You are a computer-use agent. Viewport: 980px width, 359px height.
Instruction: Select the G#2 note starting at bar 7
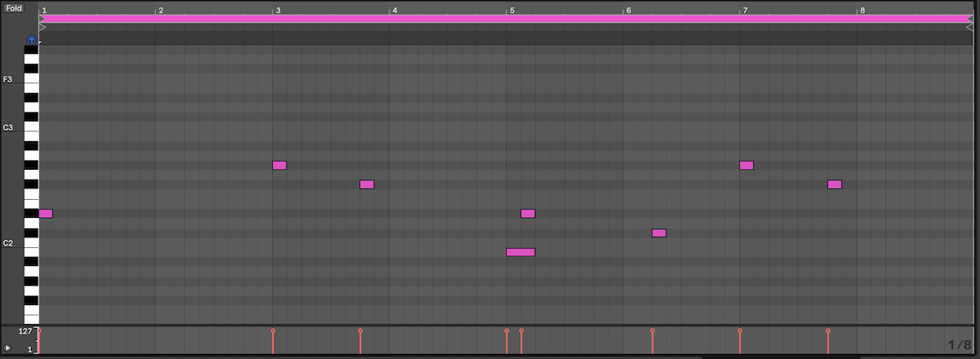tap(746, 165)
